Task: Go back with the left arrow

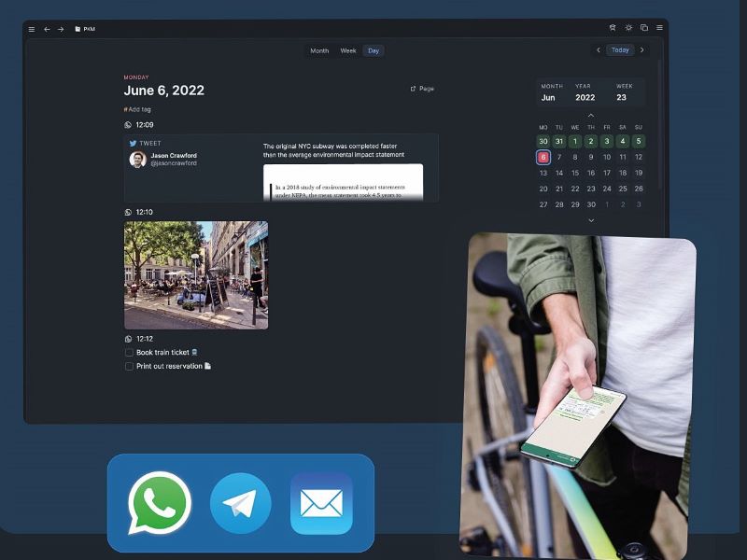Action: (x=47, y=29)
